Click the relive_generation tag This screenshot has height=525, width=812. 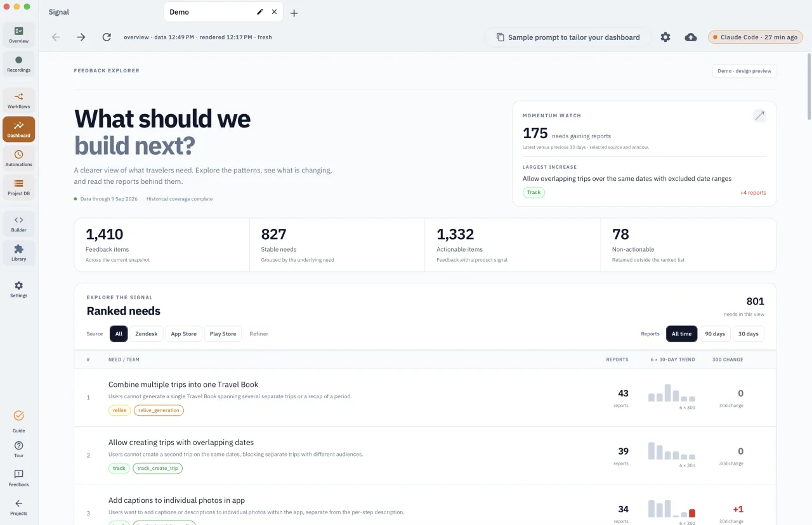point(158,410)
